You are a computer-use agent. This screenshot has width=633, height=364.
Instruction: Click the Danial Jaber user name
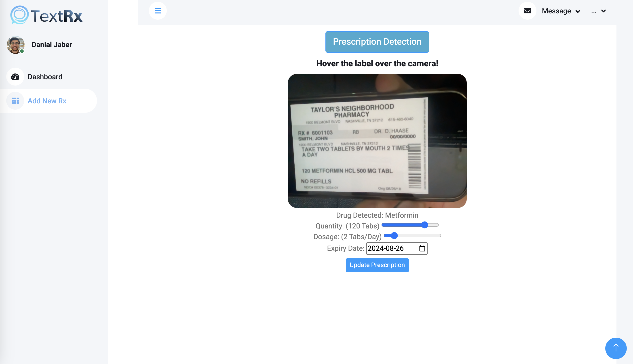[52, 45]
